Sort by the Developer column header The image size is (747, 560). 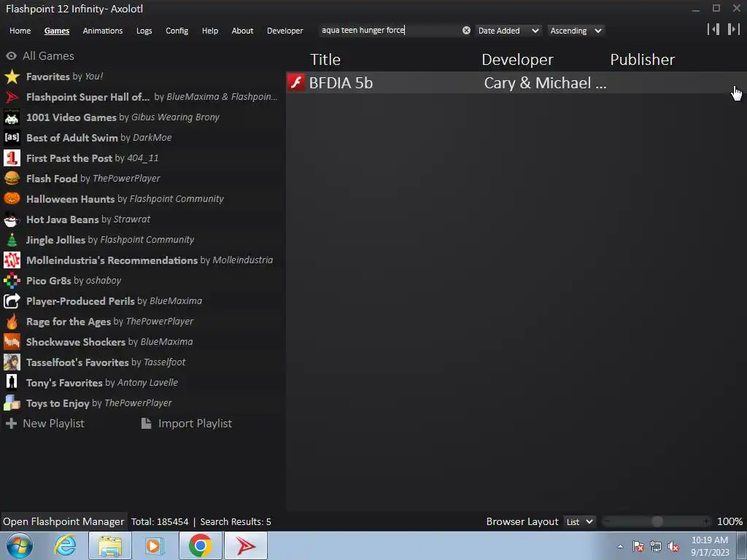coord(517,60)
